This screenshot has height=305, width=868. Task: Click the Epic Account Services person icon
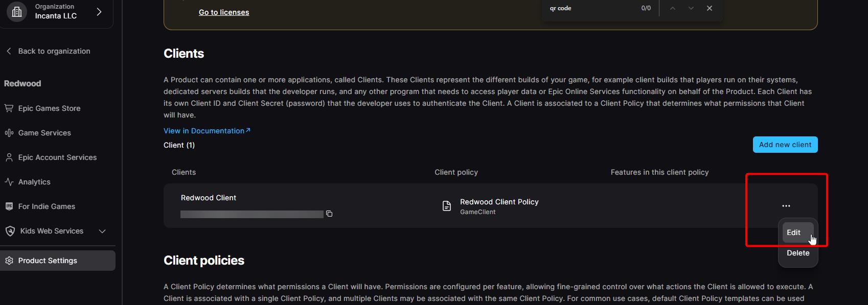click(x=9, y=157)
